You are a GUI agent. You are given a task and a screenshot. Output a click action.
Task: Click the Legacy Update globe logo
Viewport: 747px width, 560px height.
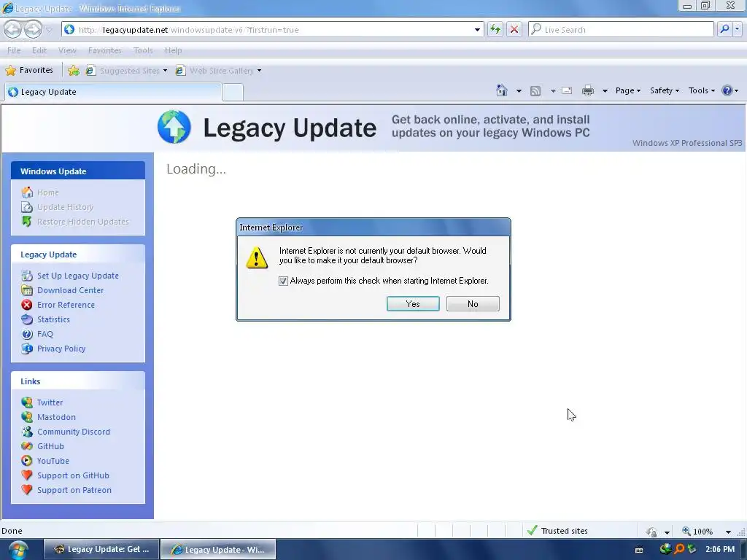(x=174, y=127)
